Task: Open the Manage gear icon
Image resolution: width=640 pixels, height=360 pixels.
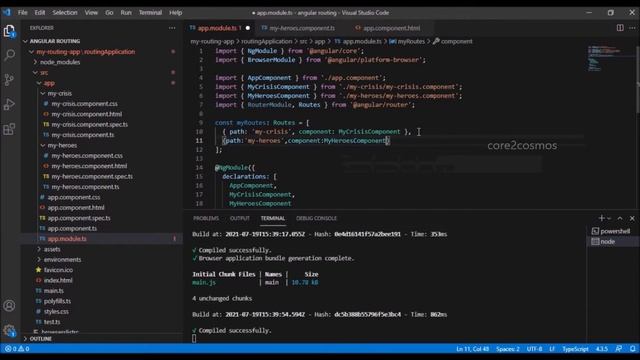Action: tap(9, 330)
